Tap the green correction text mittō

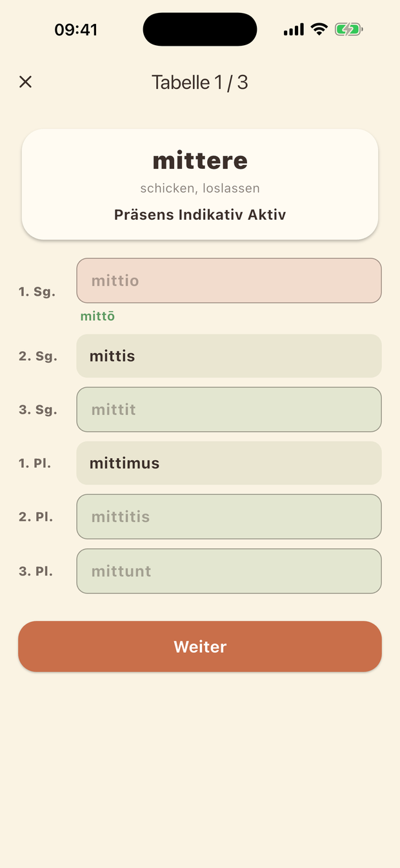[97, 316]
